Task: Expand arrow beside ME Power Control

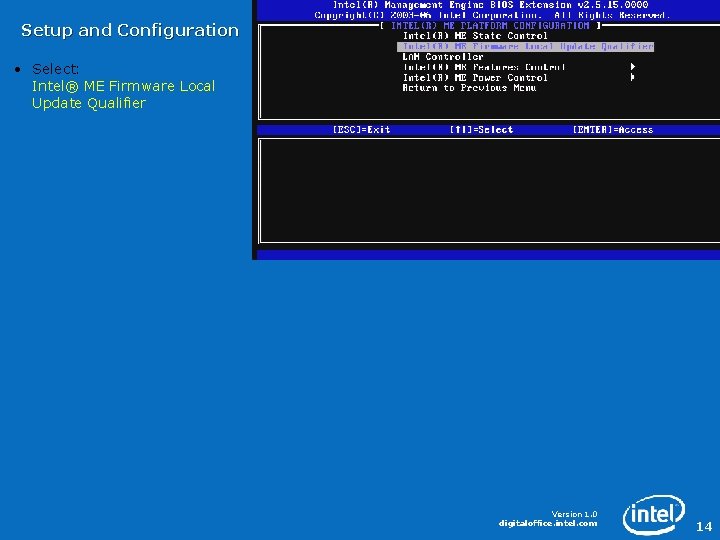Action: [x=633, y=78]
